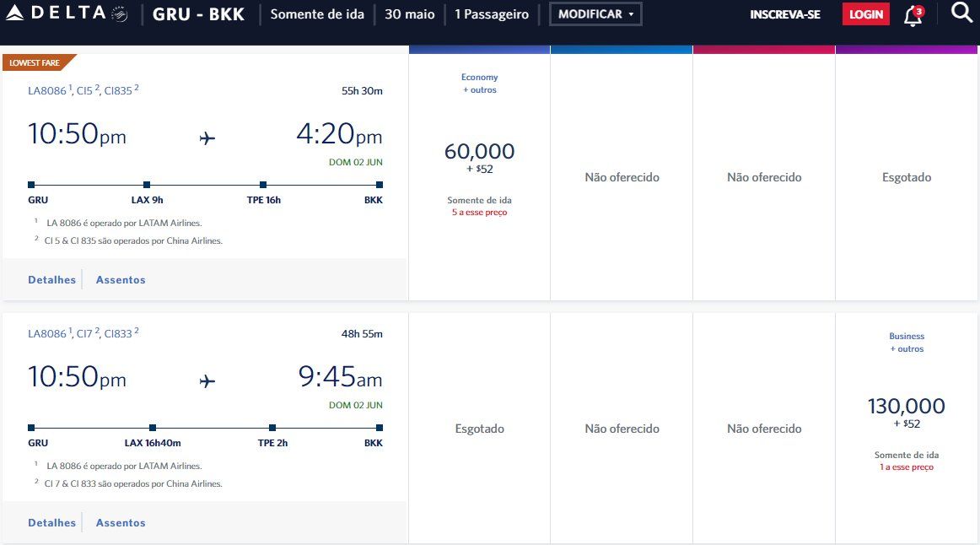Viewport: 980px width, 545px height.
Task: Click the LAX 9h stop marker
Action: [147, 185]
